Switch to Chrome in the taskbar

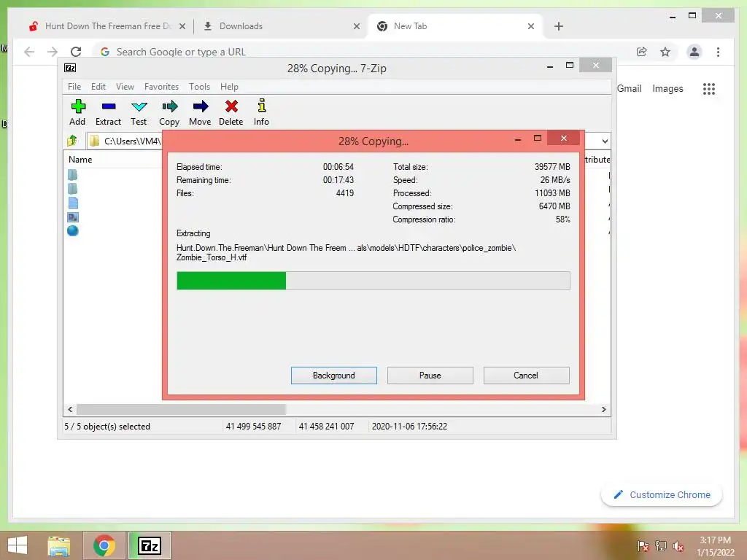click(x=104, y=545)
